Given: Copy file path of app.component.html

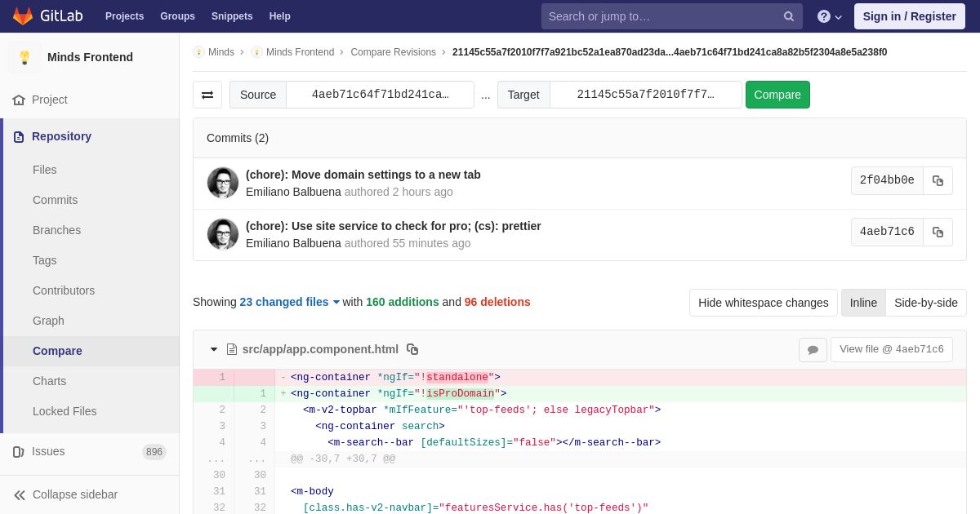Looking at the screenshot, I should click(412, 349).
